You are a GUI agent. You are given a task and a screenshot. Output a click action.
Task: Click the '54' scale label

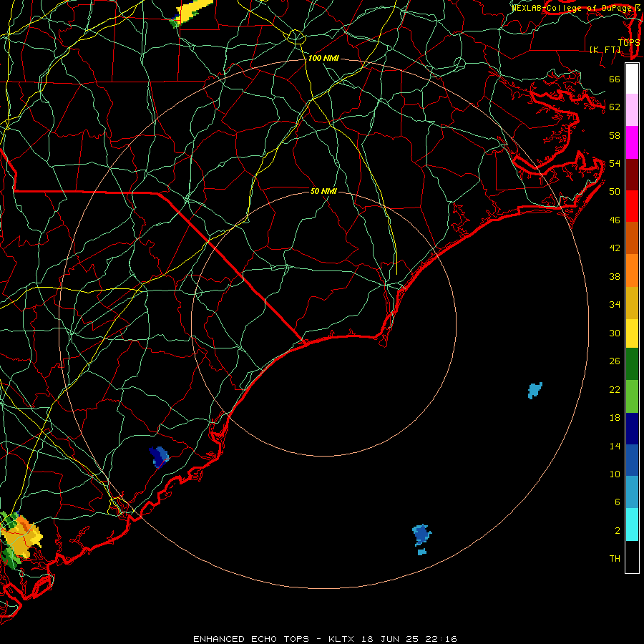[615, 163]
